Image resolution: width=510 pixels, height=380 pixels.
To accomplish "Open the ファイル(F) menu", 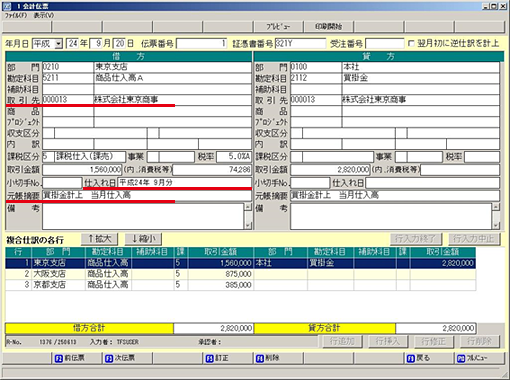I will pyautogui.click(x=16, y=15).
